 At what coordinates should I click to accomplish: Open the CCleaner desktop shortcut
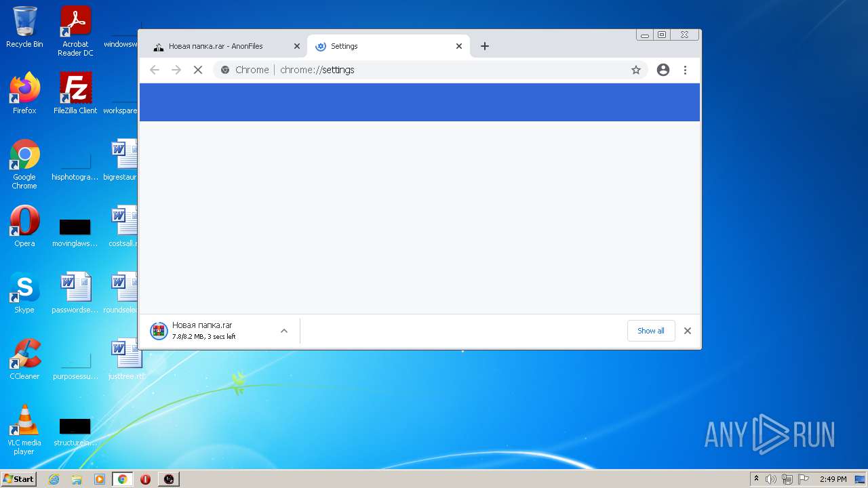tap(24, 359)
